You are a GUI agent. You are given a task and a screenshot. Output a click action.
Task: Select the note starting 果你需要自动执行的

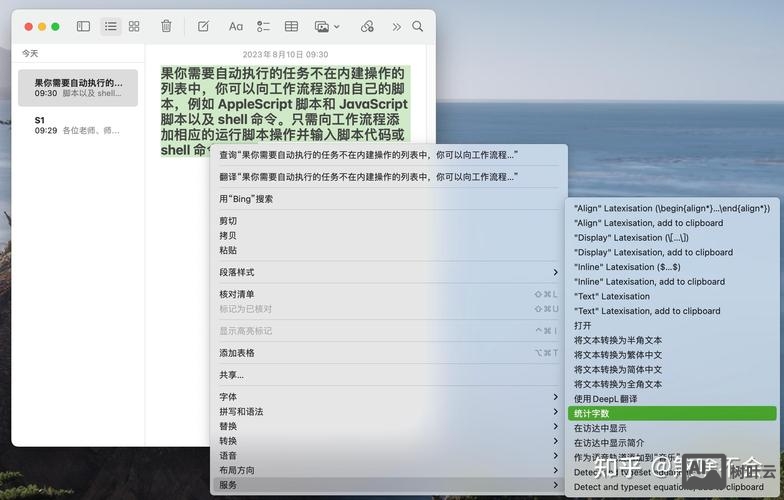78,88
